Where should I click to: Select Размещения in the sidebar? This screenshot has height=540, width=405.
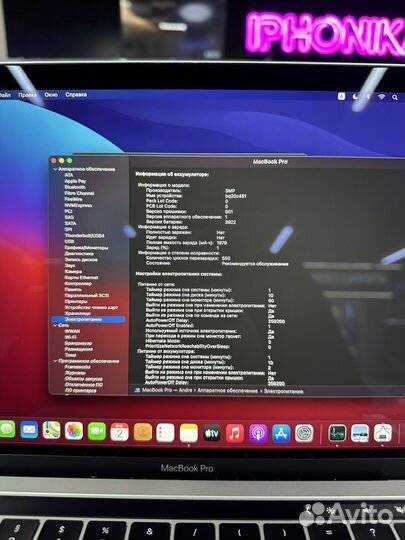click(79, 349)
